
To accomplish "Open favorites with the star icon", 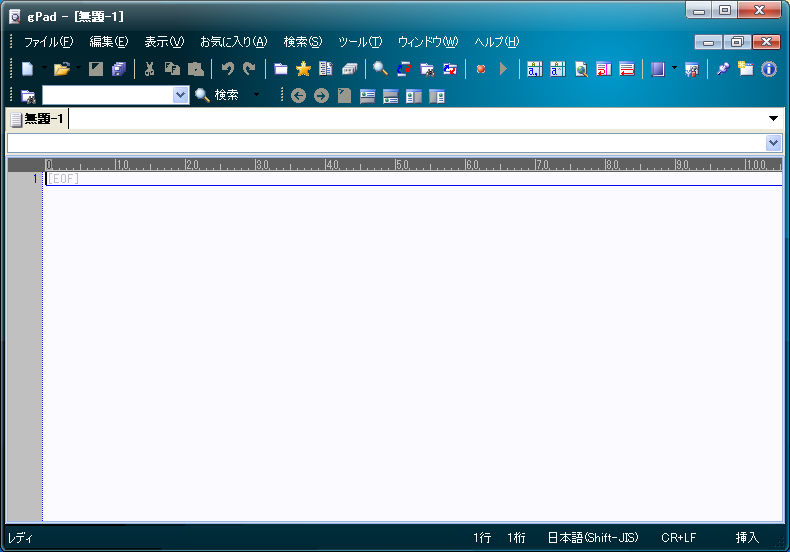I will click(303, 69).
